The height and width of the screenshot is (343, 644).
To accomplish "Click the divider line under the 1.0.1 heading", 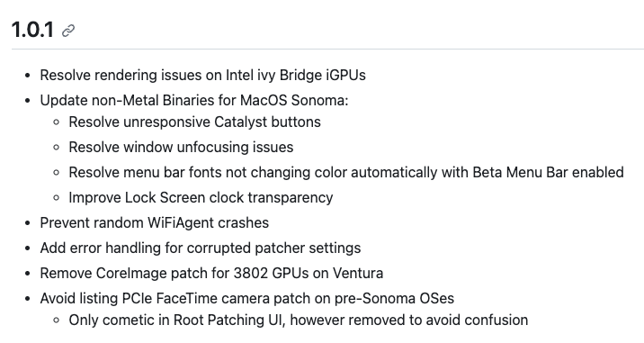I will pos(327,49).
